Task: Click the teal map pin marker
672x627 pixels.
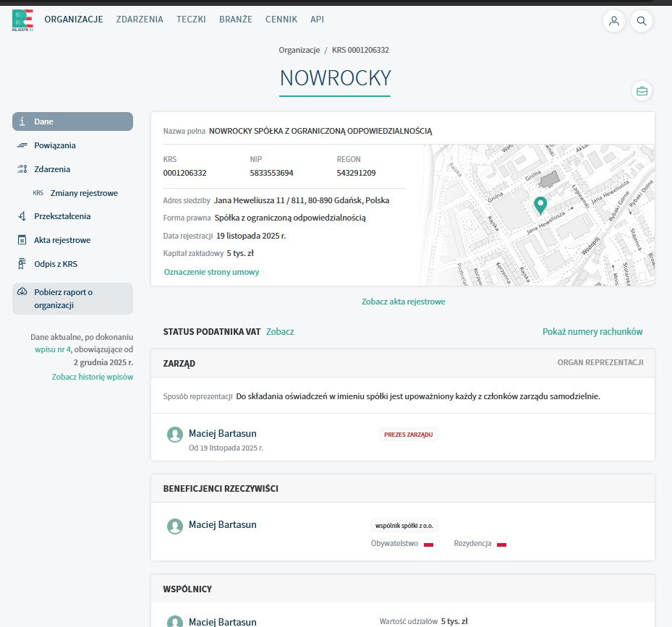Action: [540, 205]
